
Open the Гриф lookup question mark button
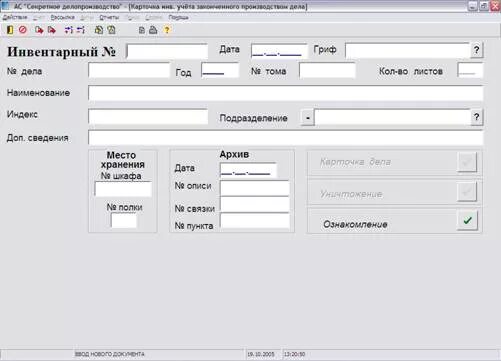coord(477,50)
